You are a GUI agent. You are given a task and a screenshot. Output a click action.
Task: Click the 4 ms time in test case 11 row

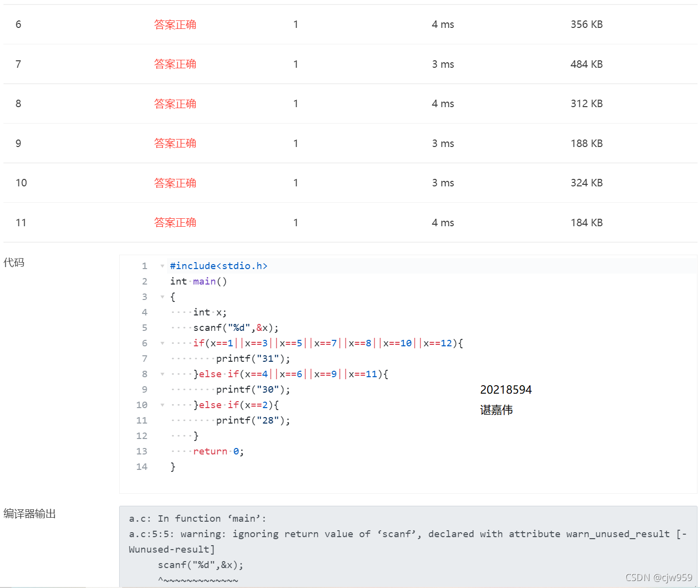point(443,223)
